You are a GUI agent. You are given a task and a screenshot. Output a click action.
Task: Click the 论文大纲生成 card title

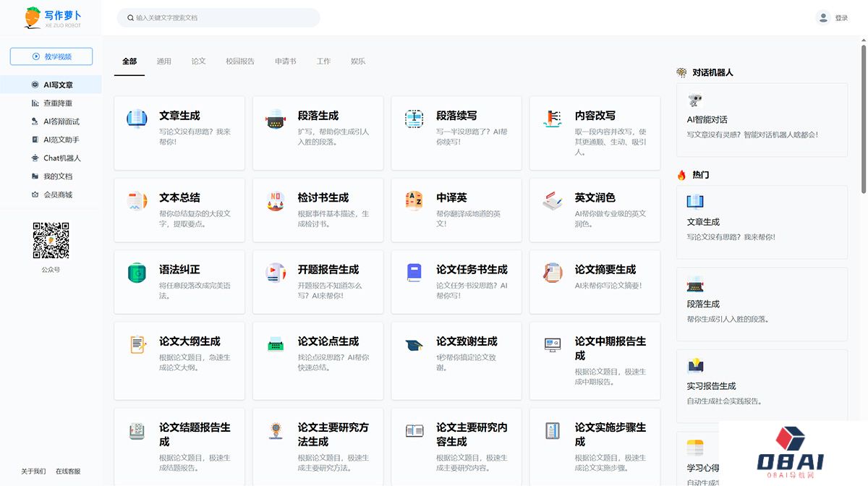coord(190,341)
